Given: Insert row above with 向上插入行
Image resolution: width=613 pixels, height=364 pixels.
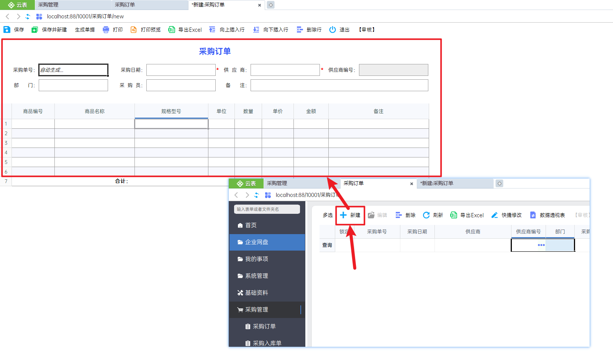Looking at the screenshot, I should (227, 30).
